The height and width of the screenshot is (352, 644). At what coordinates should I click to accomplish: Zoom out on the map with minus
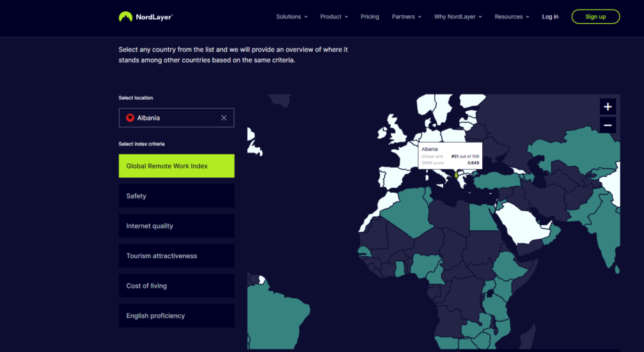click(x=608, y=125)
